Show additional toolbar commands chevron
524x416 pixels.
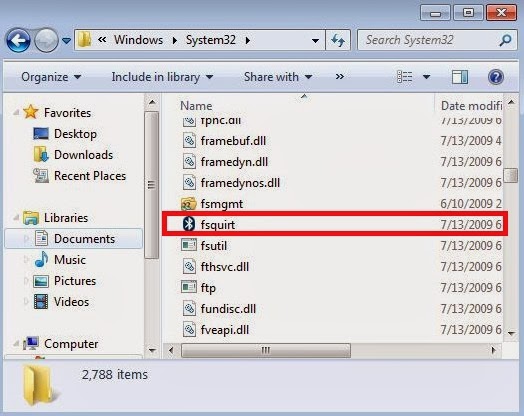(340, 77)
